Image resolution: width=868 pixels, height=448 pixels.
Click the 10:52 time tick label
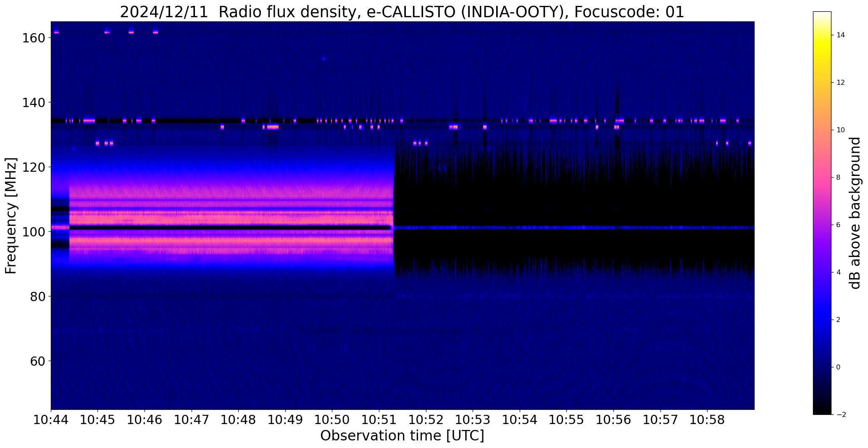point(426,420)
